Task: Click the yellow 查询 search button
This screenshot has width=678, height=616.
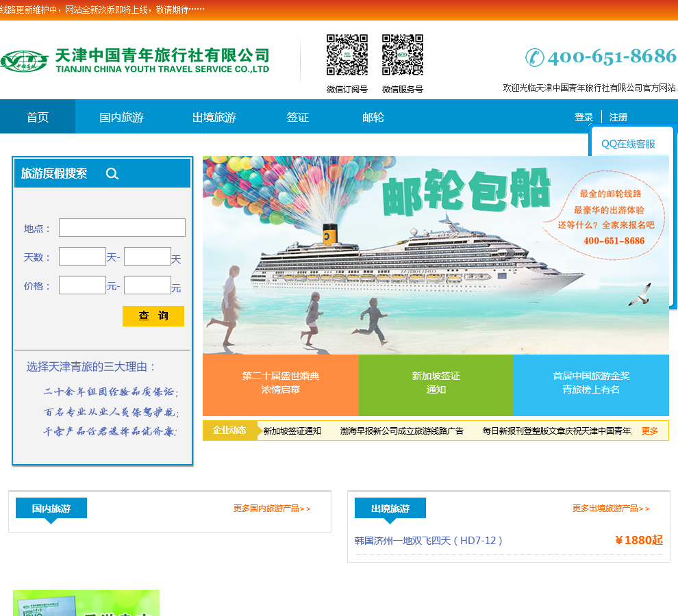Action: [x=153, y=316]
